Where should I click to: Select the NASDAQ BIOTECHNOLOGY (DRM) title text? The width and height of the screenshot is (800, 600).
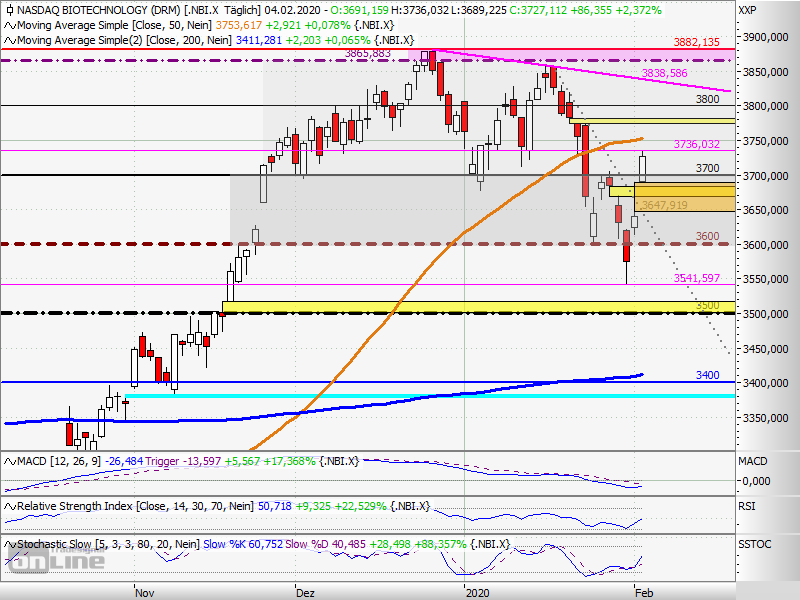click(98, 10)
